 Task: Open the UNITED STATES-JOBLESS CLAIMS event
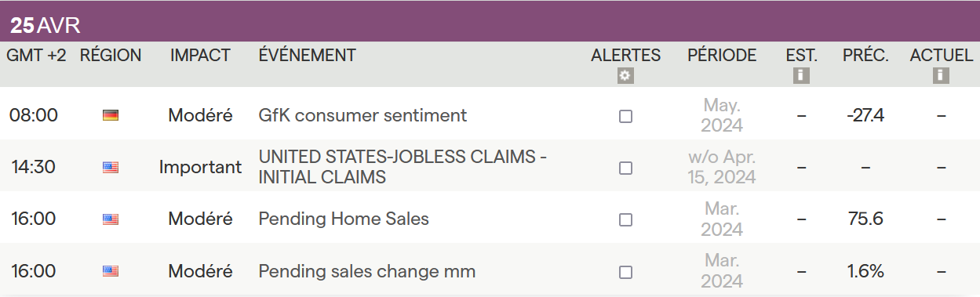[403, 167]
